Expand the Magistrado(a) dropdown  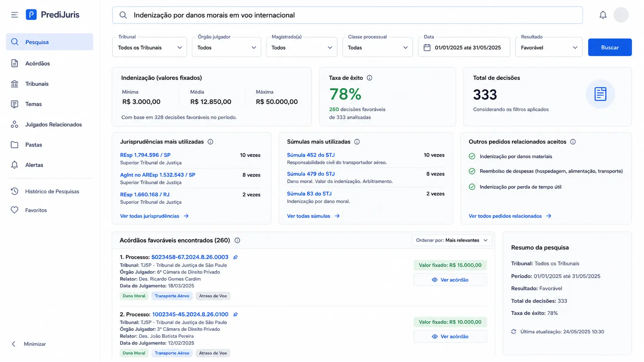[x=302, y=47]
